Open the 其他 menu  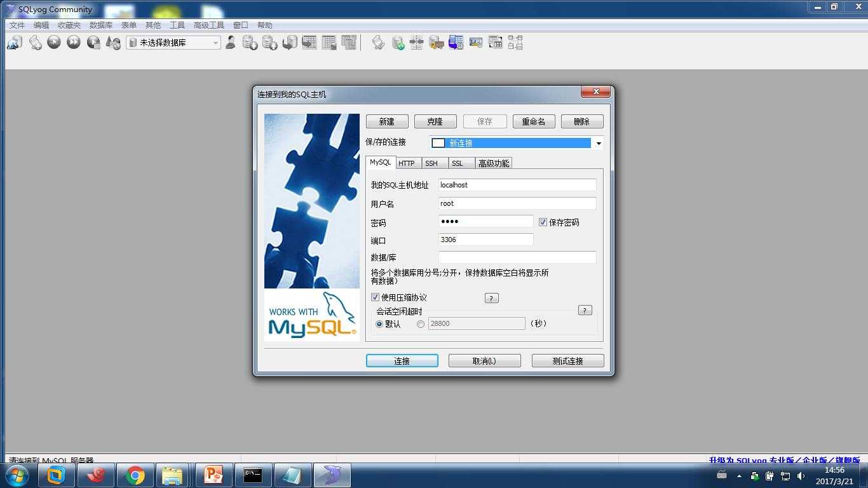tap(153, 25)
